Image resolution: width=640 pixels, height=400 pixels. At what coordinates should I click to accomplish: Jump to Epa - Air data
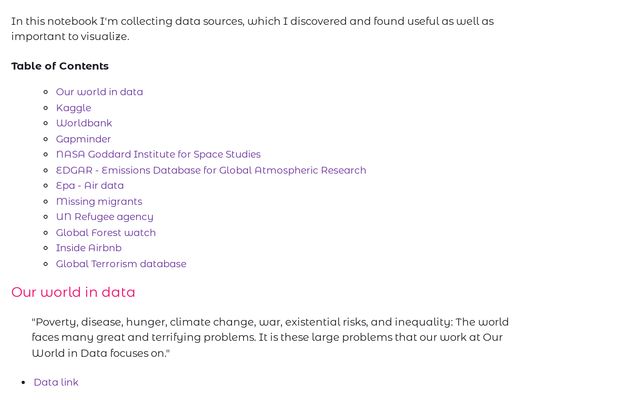click(90, 185)
